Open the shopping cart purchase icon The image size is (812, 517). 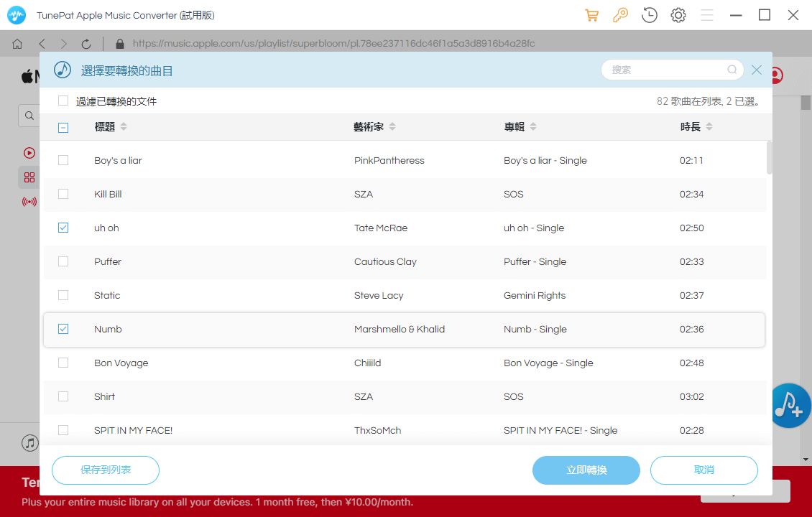592,15
